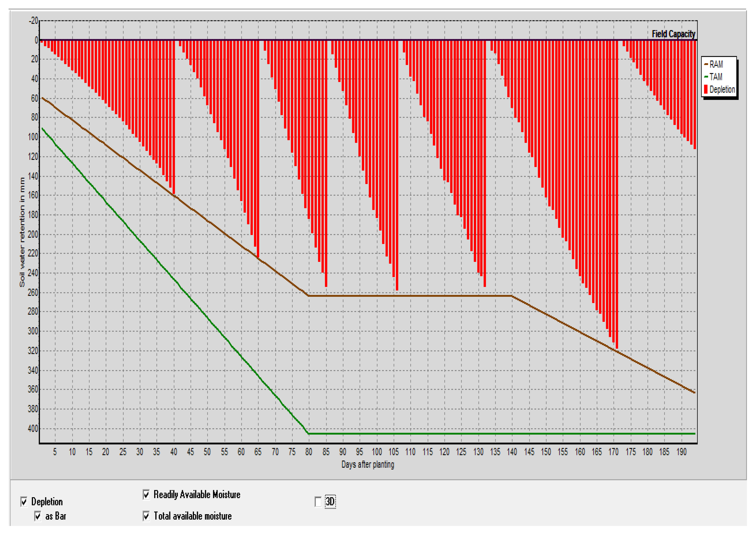Enable the 3D view checkbox
Screen dimensions: 756x535
tap(318, 502)
